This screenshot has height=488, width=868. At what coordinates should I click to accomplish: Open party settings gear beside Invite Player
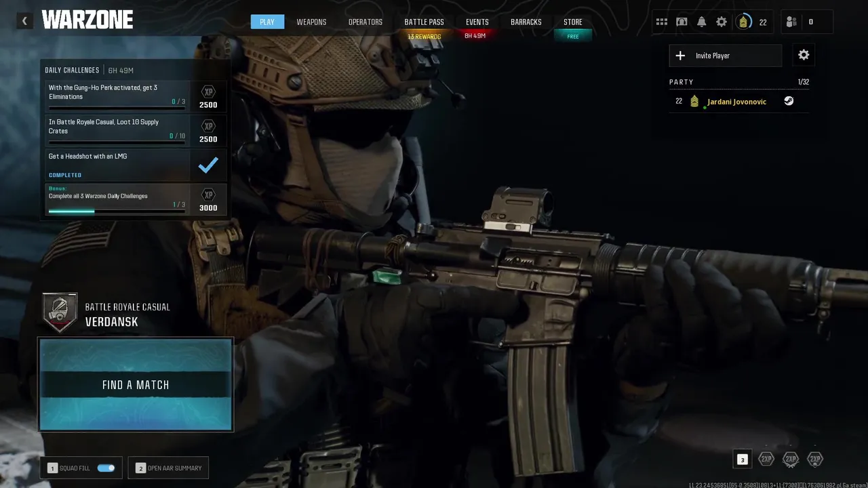click(x=804, y=56)
